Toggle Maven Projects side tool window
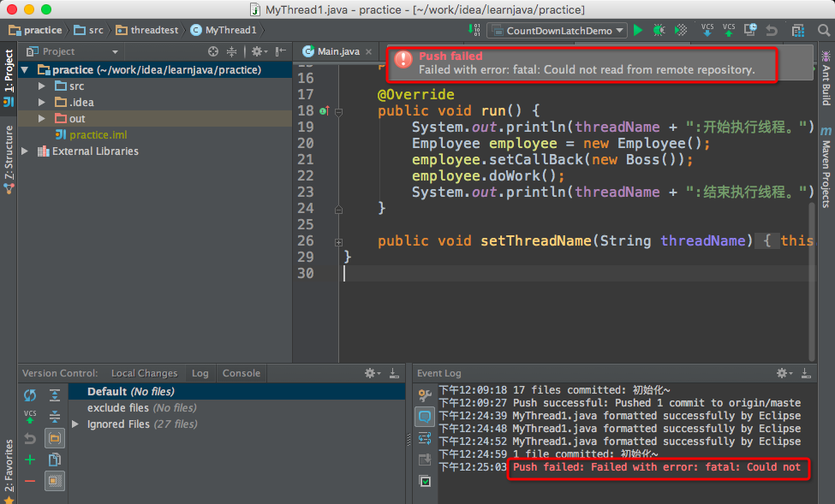This screenshot has width=835, height=504. tap(826, 168)
